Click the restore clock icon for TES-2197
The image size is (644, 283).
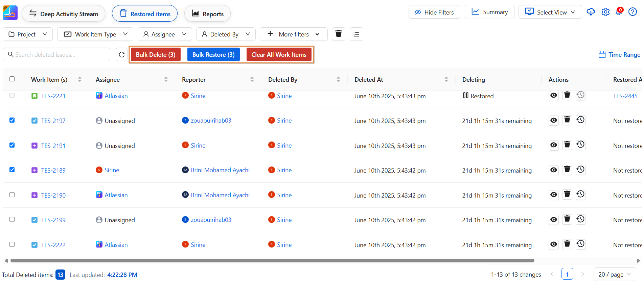point(580,120)
